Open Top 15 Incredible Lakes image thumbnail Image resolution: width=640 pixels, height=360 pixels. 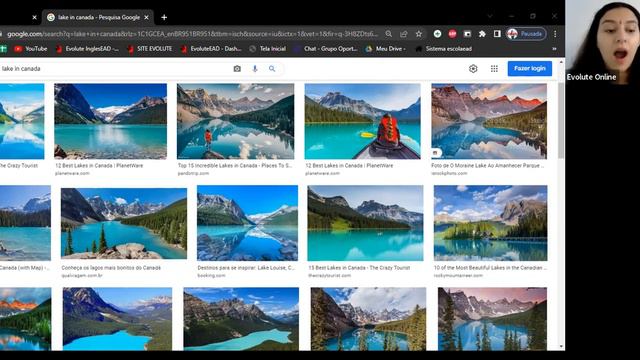(x=235, y=121)
